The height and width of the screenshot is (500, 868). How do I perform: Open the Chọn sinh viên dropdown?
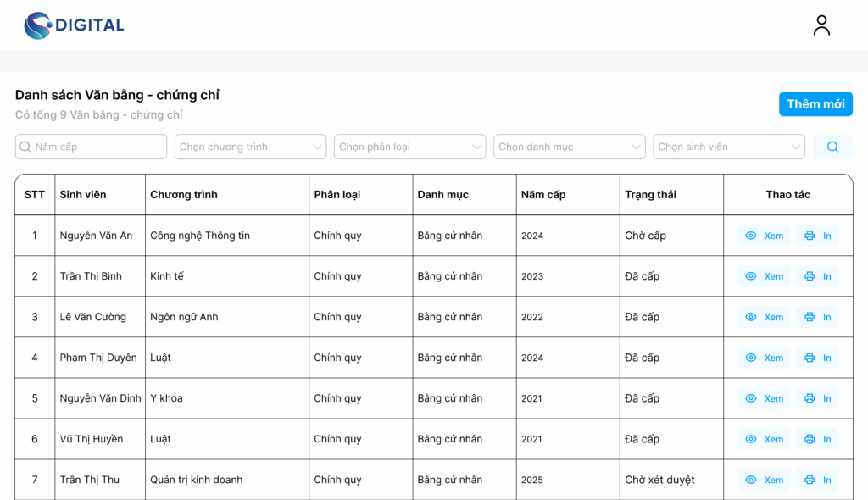click(x=728, y=147)
